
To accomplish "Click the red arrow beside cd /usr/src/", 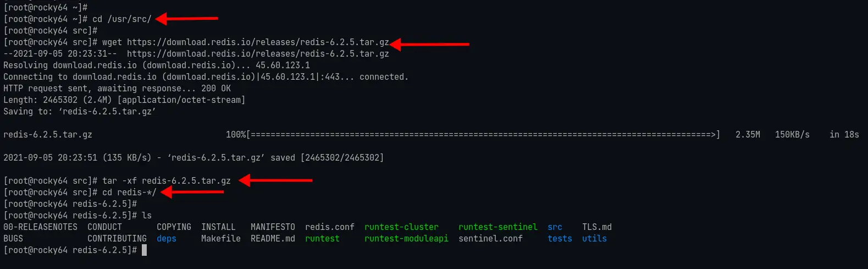I will click(187, 19).
